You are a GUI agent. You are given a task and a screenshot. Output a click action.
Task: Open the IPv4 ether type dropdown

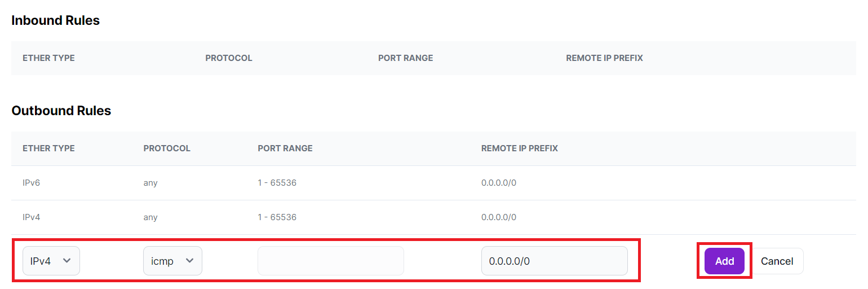[x=51, y=261]
